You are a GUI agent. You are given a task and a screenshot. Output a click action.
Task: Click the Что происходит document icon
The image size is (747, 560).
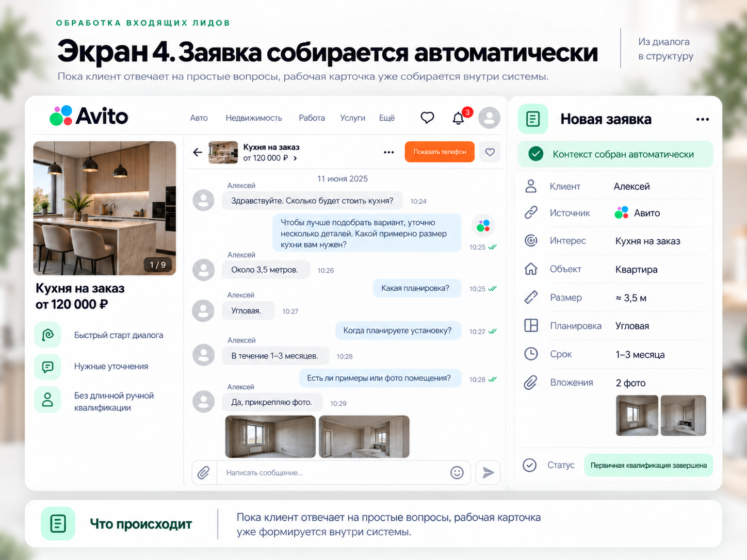coord(58,523)
